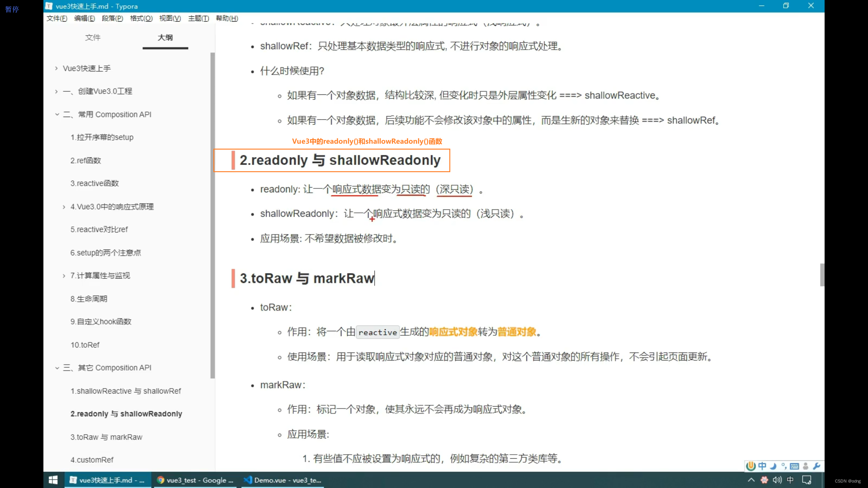Click the outline sidebar scrollbar
The height and width of the screenshot is (488, 868).
pos(212,216)
